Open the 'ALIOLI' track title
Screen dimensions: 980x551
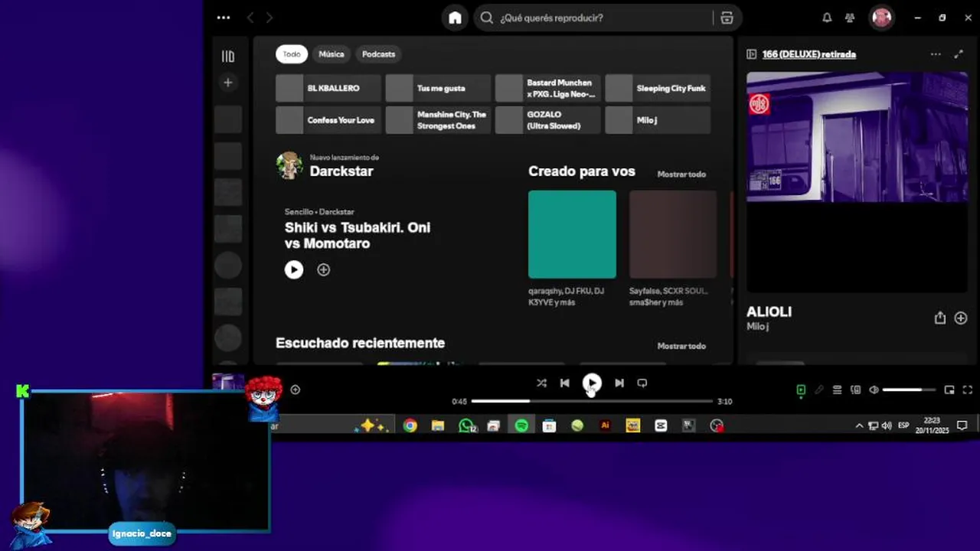coord(769,312)
